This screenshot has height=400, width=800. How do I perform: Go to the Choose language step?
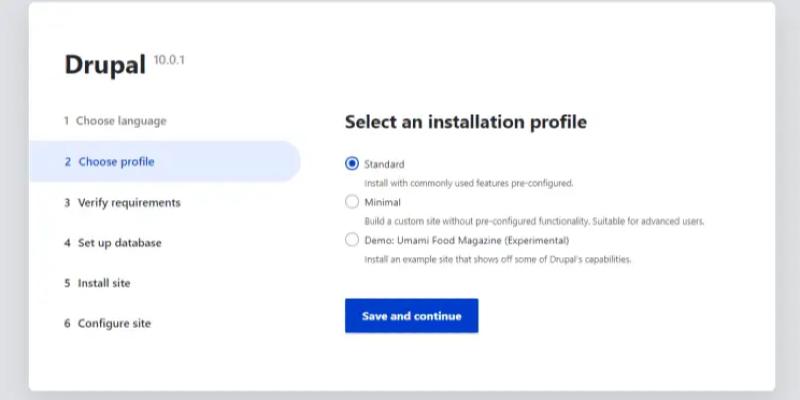tap(121, 121)
